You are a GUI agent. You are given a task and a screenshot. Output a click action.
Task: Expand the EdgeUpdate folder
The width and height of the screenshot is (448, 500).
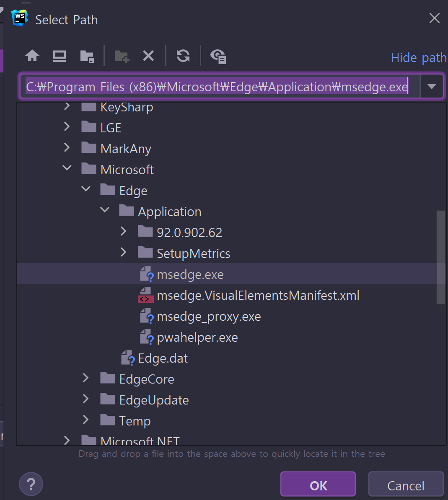[x=85, y=399]
